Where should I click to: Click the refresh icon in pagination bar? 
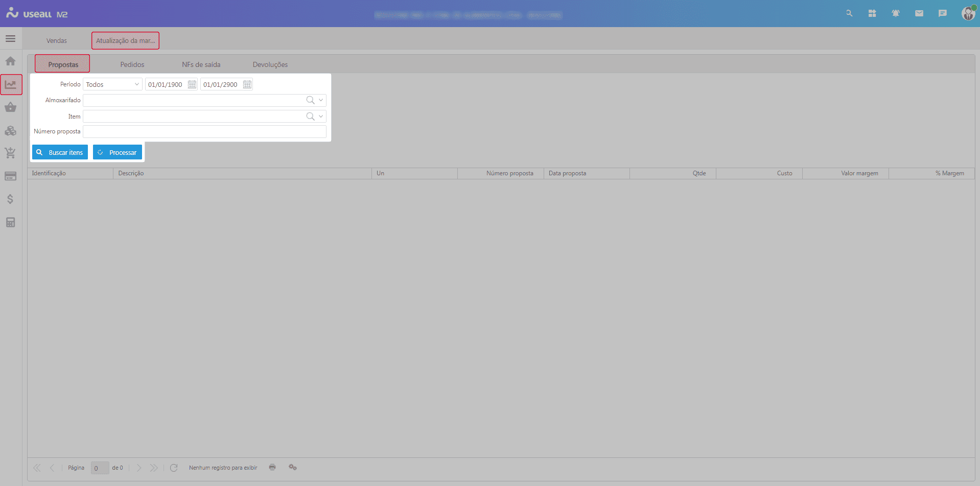(x=174, y=468)
